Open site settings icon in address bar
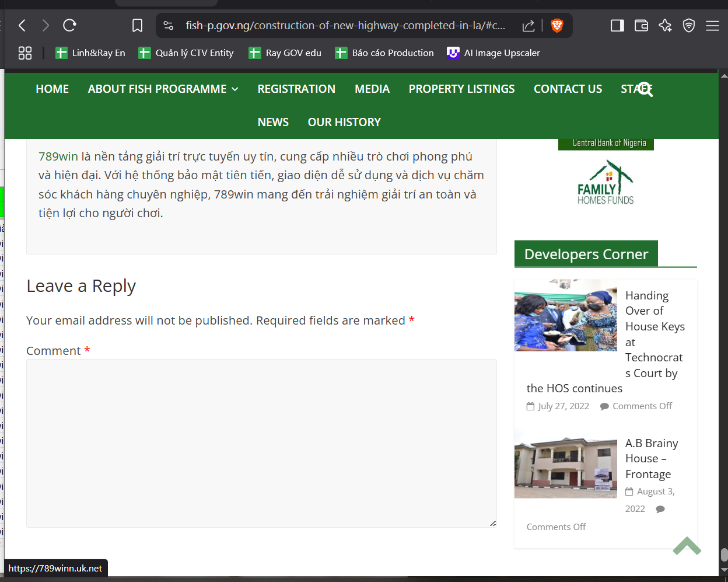The image size is (728, 582). tap(169, 25)
